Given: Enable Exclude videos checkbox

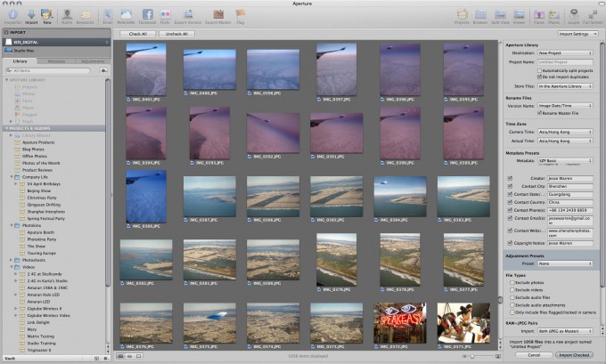Looking at the screenshot, I should (x=512, y=290).
